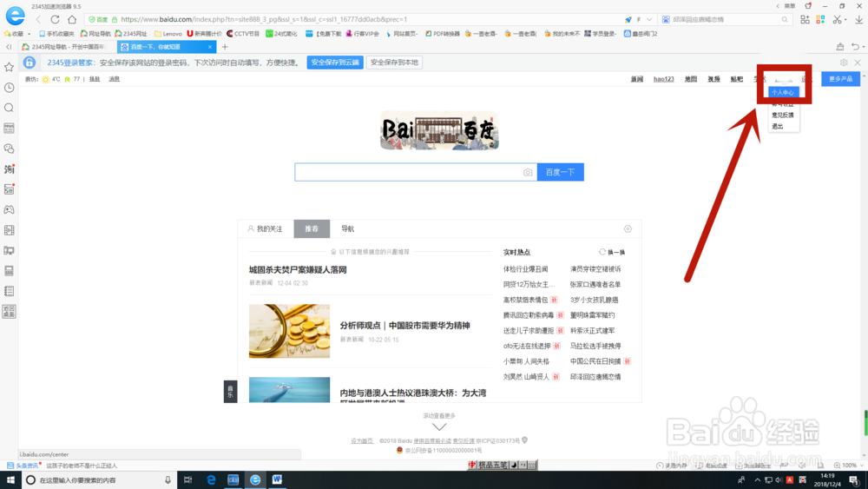Click the gold coins news thumbnail
This screenshot has width=868, height=489.
coord(290,331)
